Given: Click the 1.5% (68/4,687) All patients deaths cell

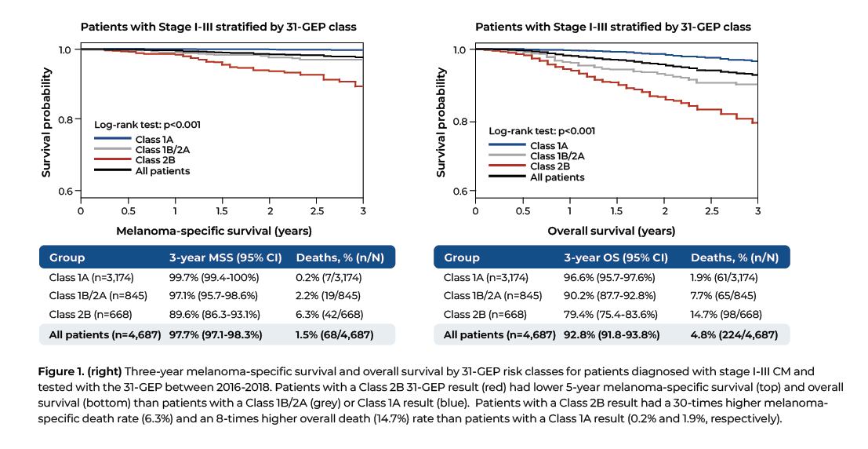Looking at the screenshot, I should tap(334, 334).
